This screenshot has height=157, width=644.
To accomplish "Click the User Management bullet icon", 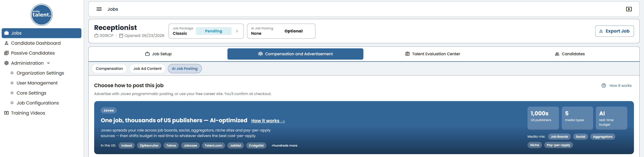I will (x=12, y=83).
